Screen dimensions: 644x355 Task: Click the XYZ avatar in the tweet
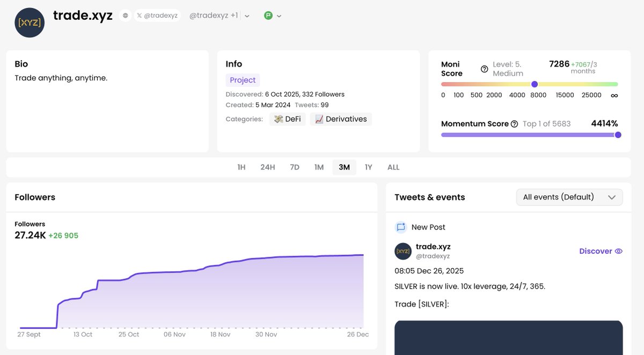tap(403, 251)
